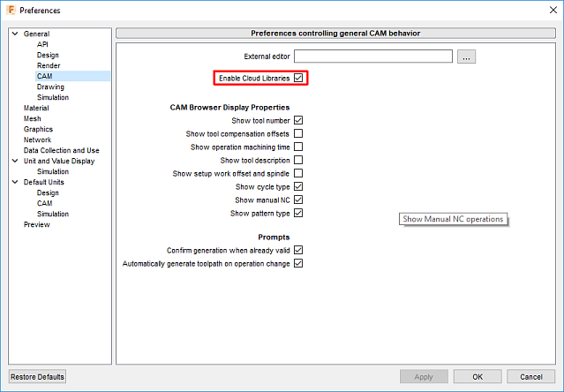Screen dimensions: 564x392
Task: Click the Prompts section heading
Action: point(274,237)
